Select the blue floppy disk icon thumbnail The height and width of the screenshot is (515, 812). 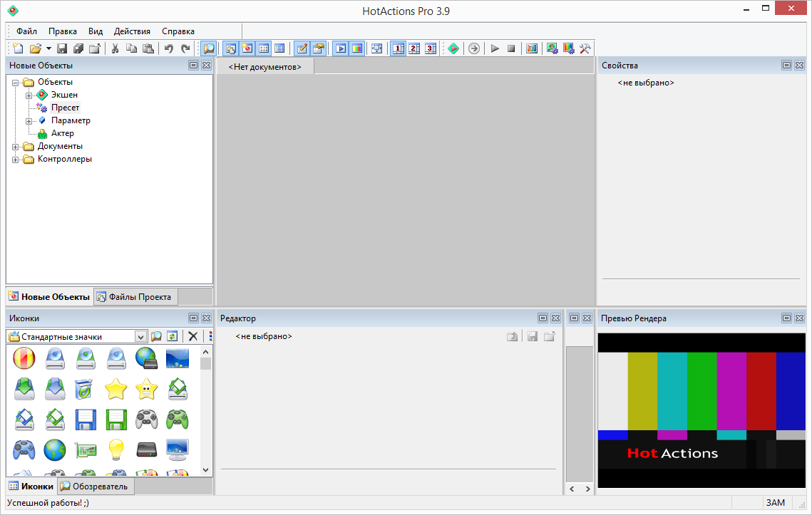(x=86, y=420)
